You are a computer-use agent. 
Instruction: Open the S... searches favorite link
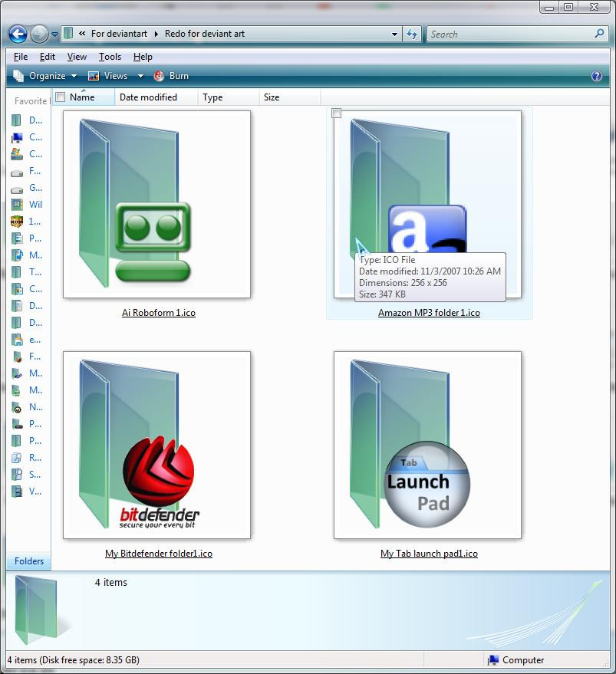coord(27,474)
